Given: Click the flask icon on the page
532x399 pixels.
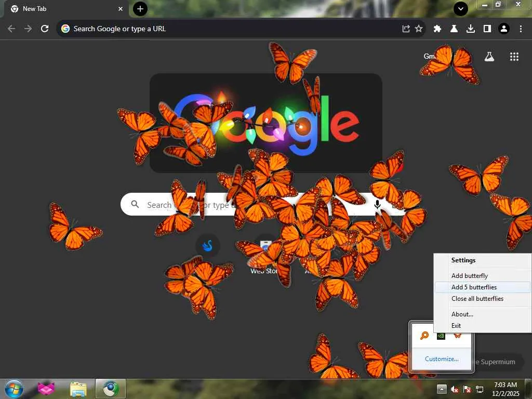Looking at the screenshot, I should coord(489,57).
